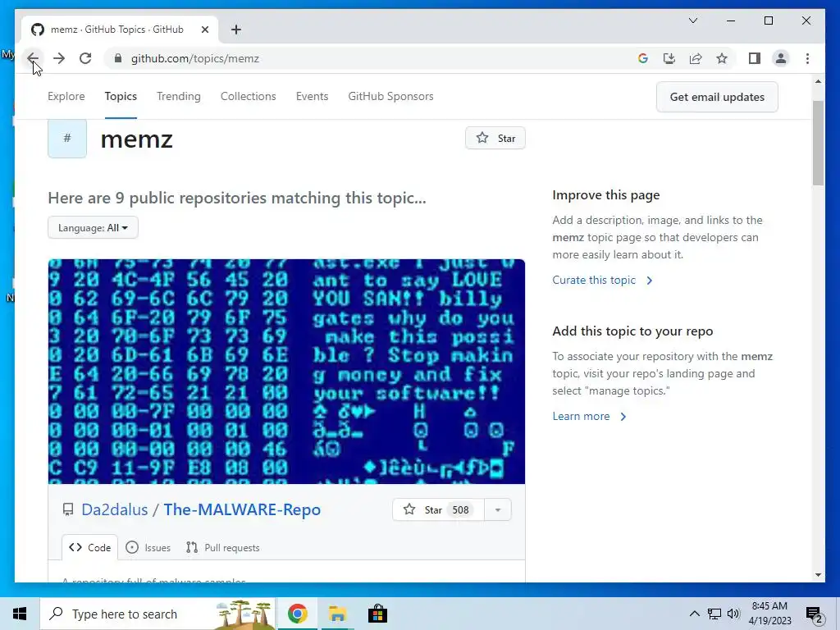
Task: Select the Topics tab
Action: pyautogui.click(x=121, y=97)
